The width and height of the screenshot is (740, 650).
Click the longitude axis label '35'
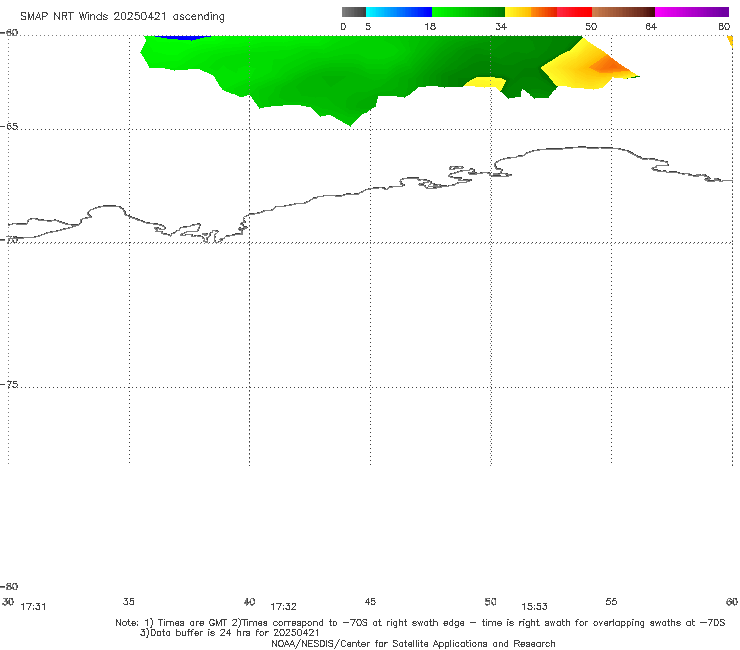click(129, 601)
